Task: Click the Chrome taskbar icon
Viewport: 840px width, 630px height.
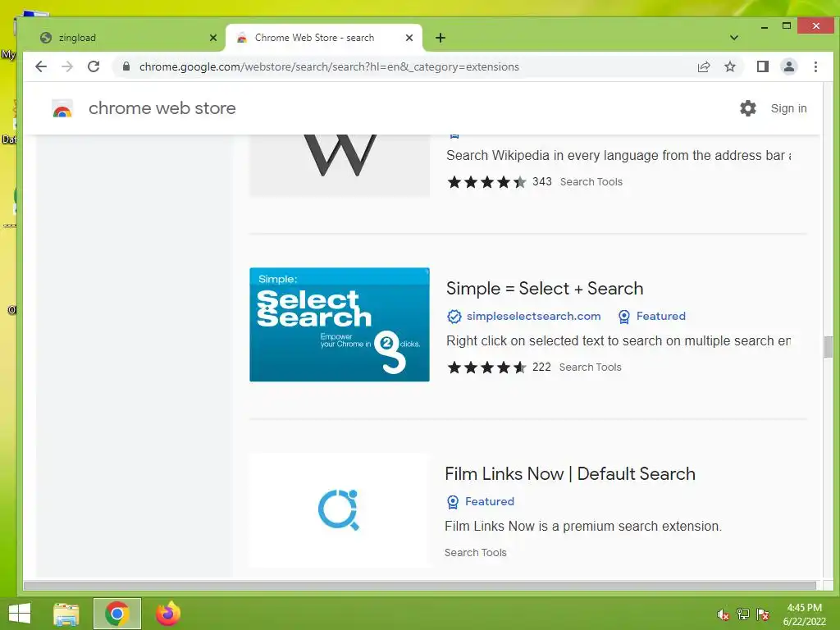Action: 116,614
